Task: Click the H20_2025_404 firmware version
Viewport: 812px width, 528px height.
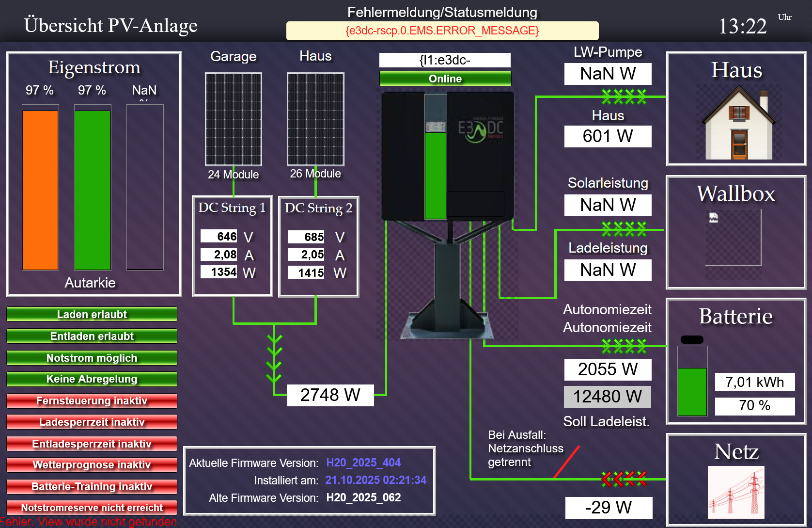Action: 363,463
